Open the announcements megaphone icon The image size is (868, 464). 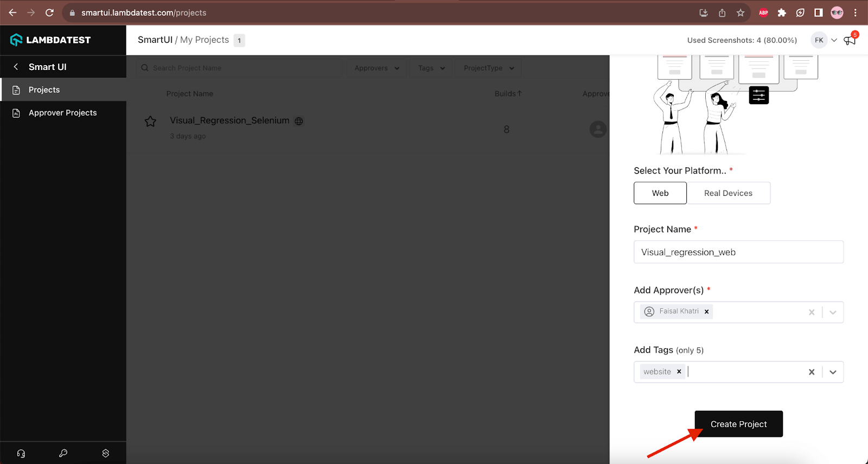click(x=850, y=40)
